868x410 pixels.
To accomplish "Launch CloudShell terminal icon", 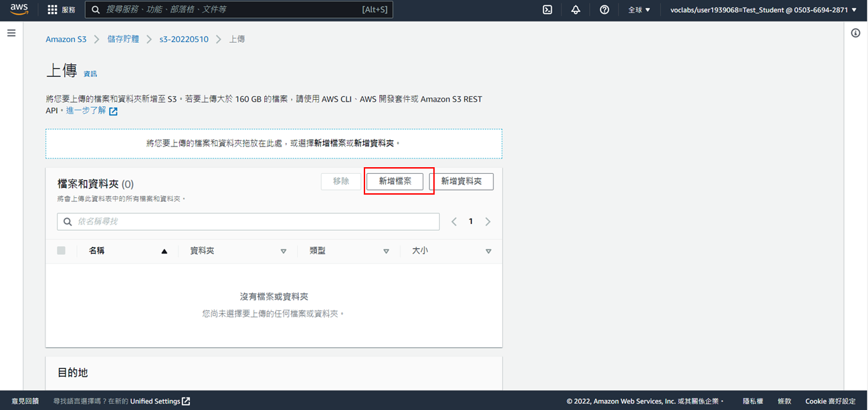I will tap(547, 10).
